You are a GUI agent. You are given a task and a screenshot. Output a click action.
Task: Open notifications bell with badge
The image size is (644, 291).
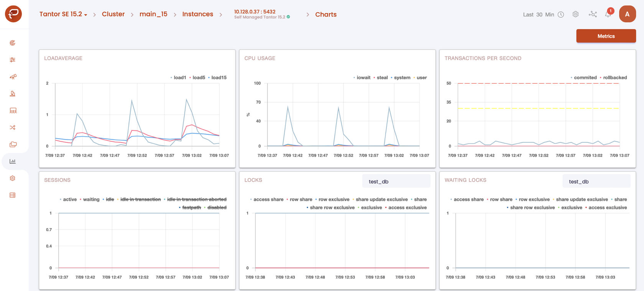coord(608,14)
